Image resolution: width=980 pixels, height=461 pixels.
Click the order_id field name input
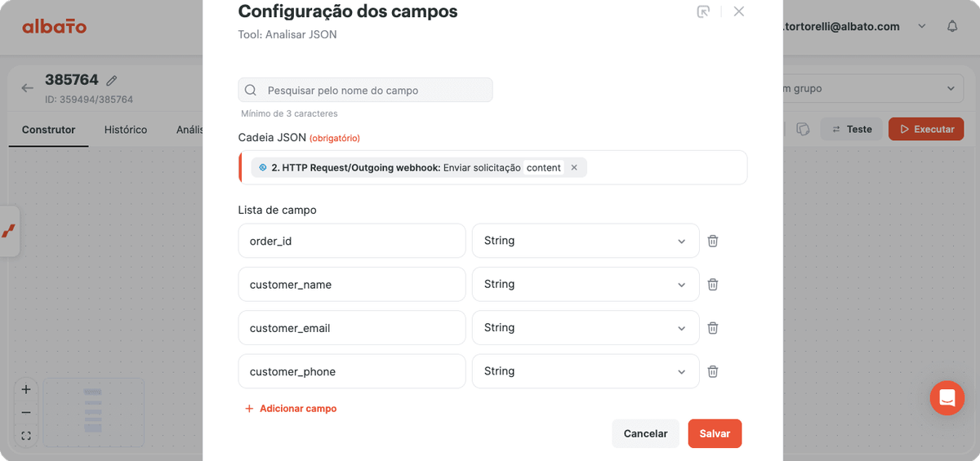[352, 241]
